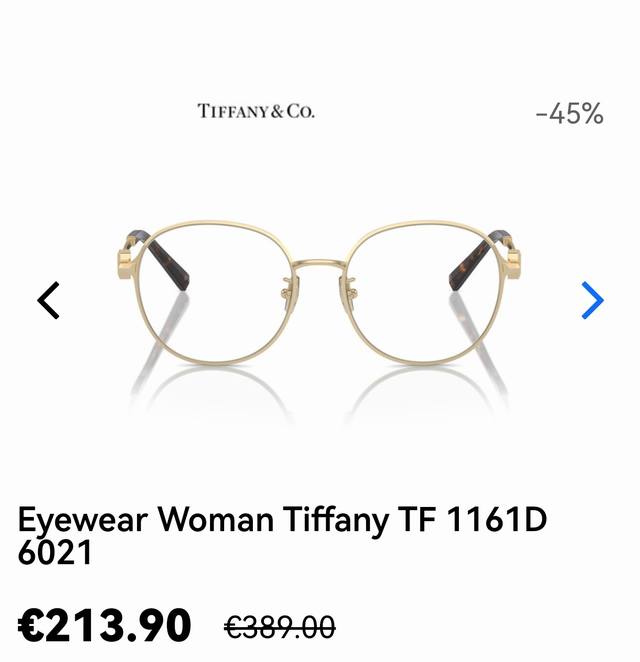The image size is (640, 662).
Task: Click the word Tiffany in the title
Action: 335,520
